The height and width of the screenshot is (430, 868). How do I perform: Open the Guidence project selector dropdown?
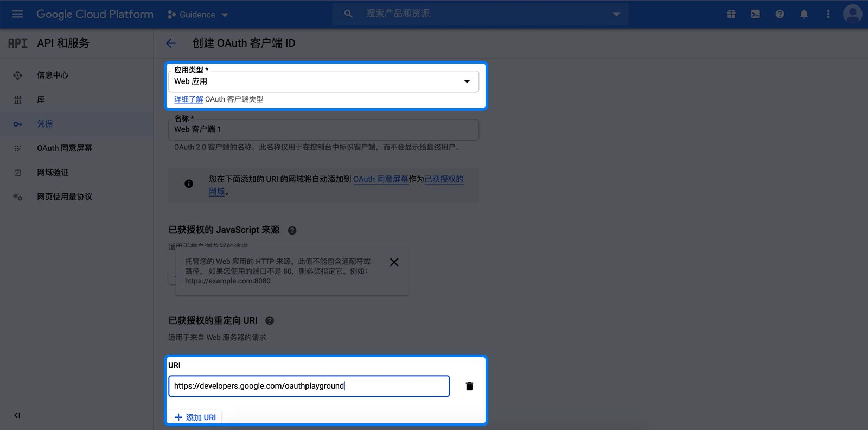[x=198, y=15]
